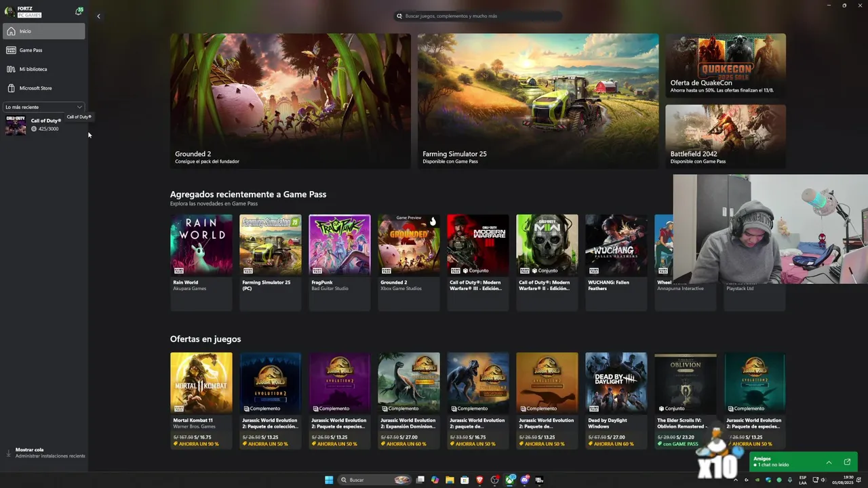868x488 pixels.
Task: Click the Mi biblioteca library icon
Action: 11,69
